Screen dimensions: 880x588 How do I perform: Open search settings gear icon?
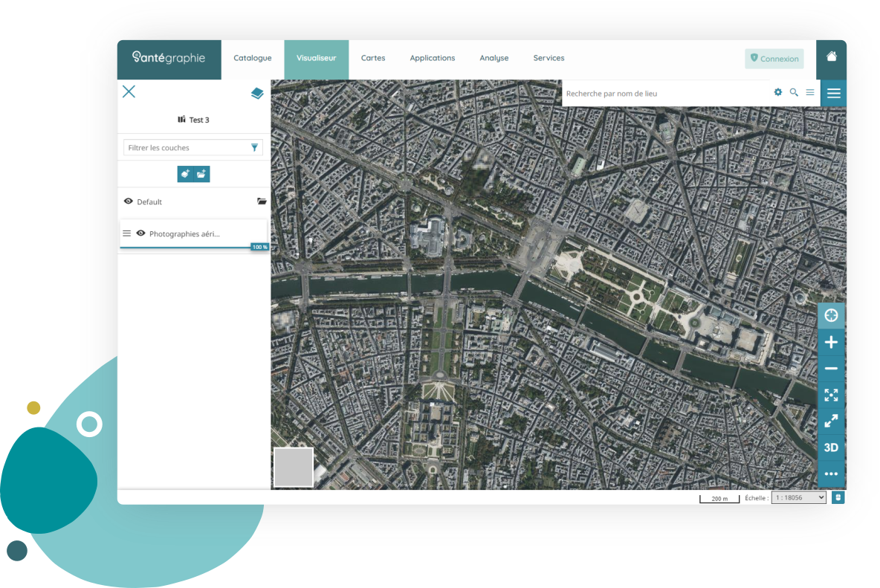[x=778, y=92]
